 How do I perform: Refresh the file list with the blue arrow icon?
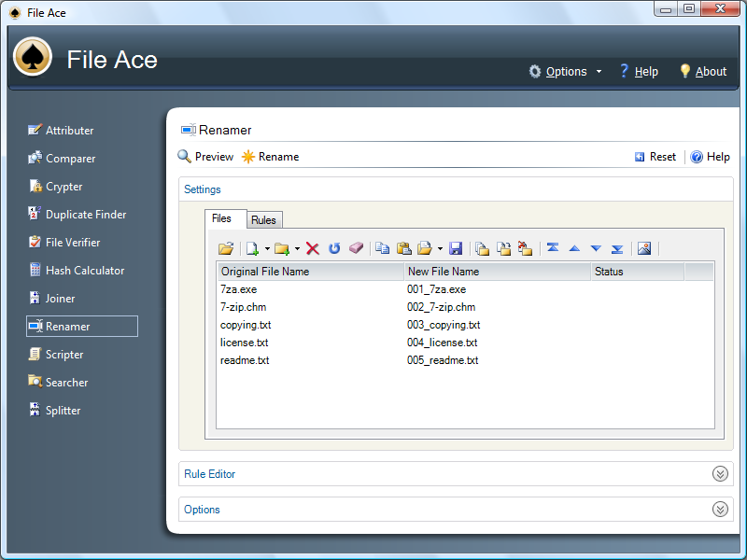click(x=333, y=248)
